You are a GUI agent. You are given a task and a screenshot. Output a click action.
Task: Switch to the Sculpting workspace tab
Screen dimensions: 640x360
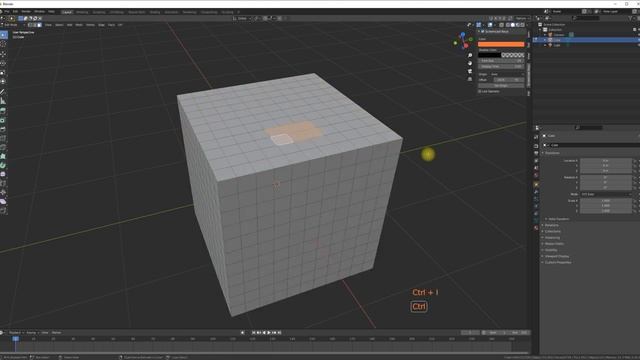pos(99,12)
